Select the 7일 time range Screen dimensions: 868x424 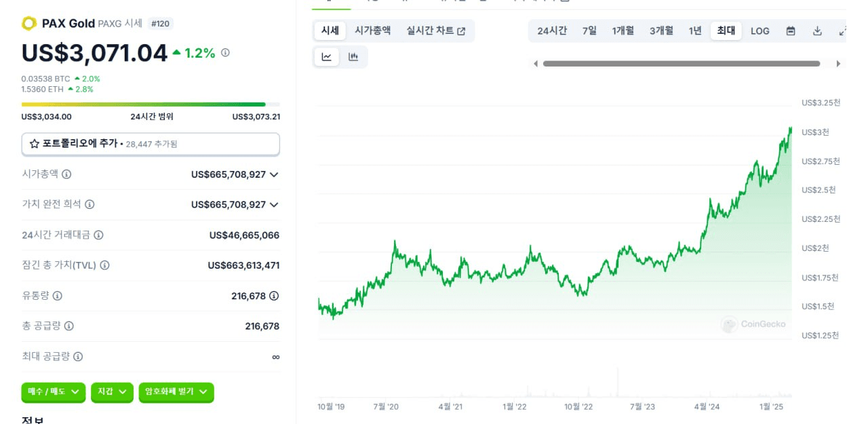[x=589, y=31]
